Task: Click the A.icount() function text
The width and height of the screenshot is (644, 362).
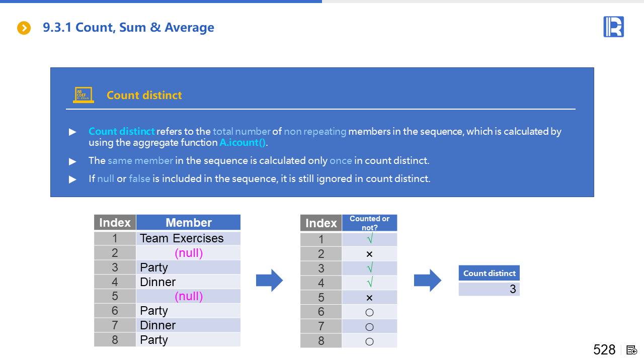Action: [243, 143]
